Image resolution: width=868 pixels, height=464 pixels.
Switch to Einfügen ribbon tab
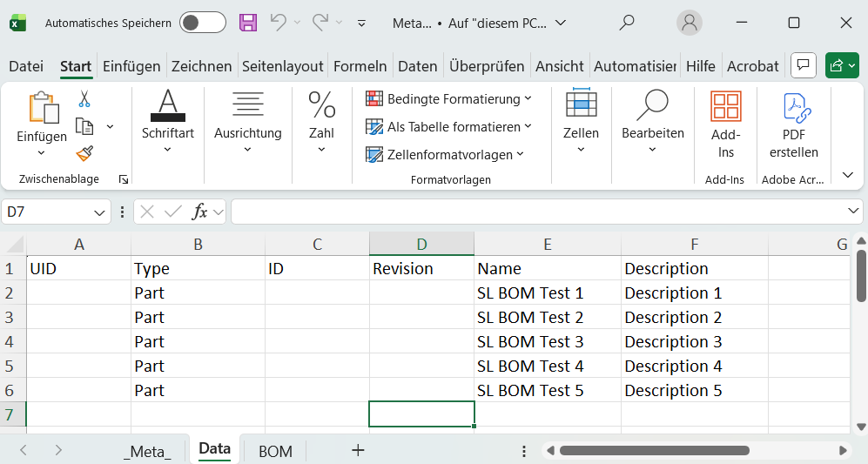(x=131, y=66)
